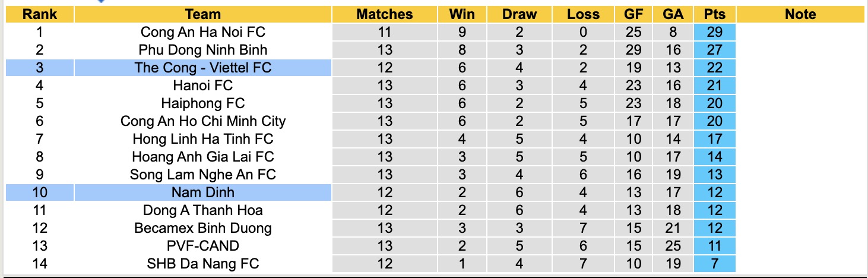The height and width of the screenshot is (278, 868).
Task: Select highlighted Nam Dinh team row
Action: pyautogui.click(x=203, y=192)
